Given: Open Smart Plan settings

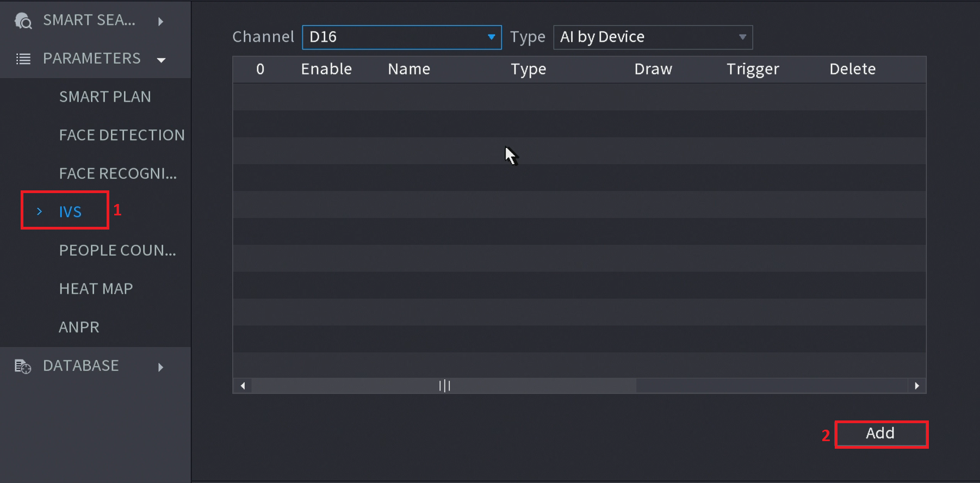Looking at the screenshot, I should click(105, 97).
